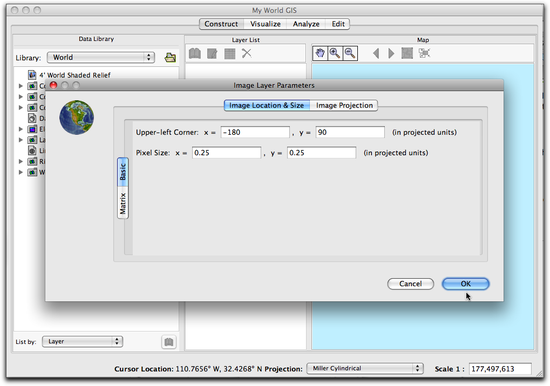
Task: Click the first collapsed layer row's icon
Action: [32, 86]
